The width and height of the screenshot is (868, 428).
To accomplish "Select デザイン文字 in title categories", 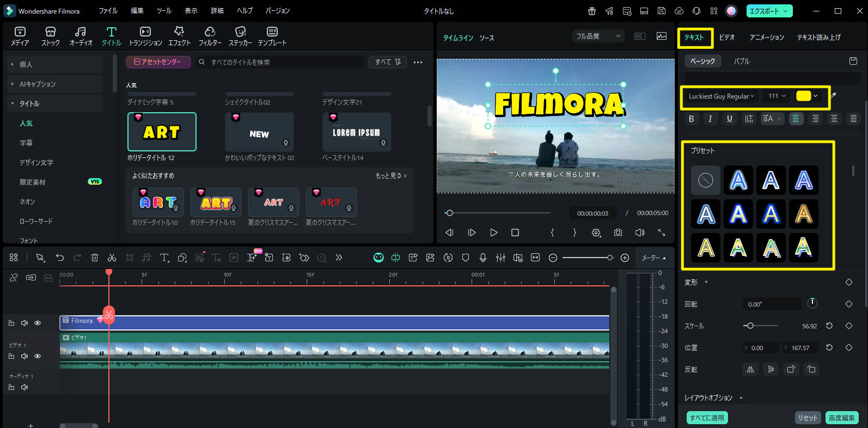I will 36,162.
